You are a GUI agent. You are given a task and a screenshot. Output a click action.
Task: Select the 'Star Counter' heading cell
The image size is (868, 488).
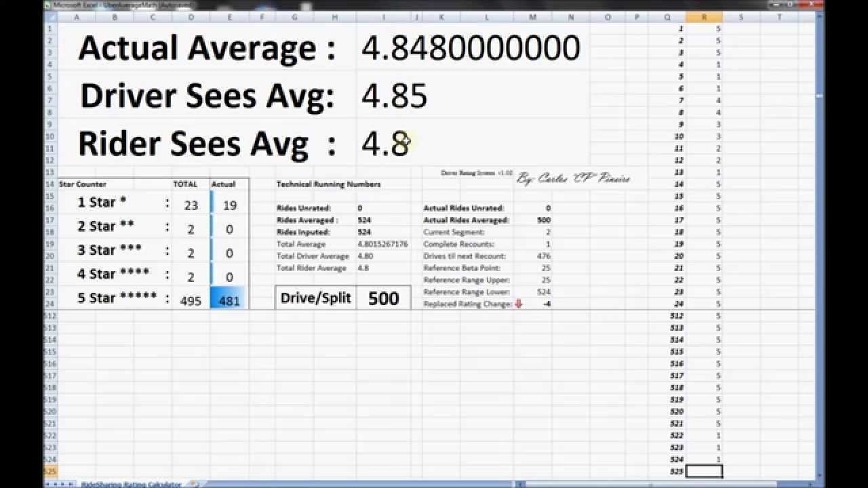83,184
